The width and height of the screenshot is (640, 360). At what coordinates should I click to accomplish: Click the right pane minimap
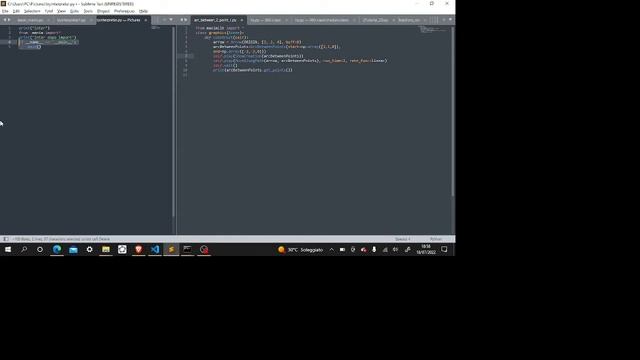(x=433, y=29)
